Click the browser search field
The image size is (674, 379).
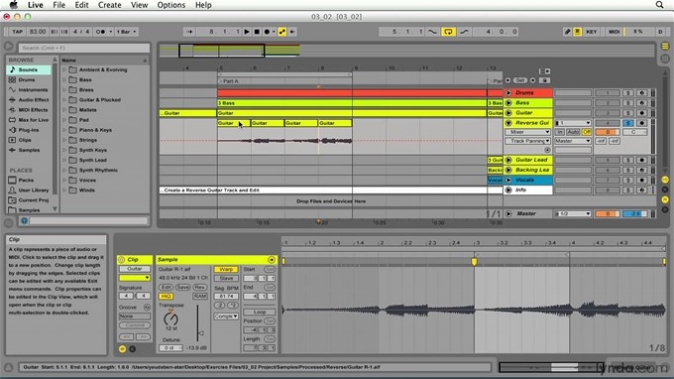84,48
